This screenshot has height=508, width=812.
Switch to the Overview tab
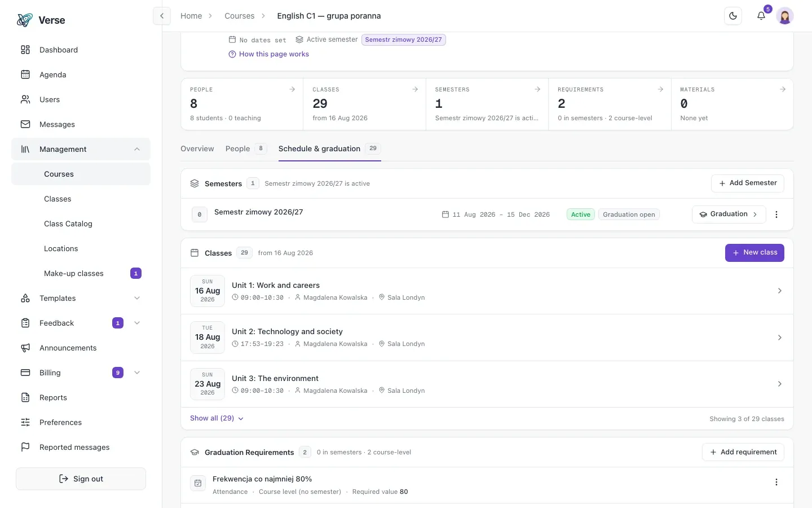(x=197, y=148)
